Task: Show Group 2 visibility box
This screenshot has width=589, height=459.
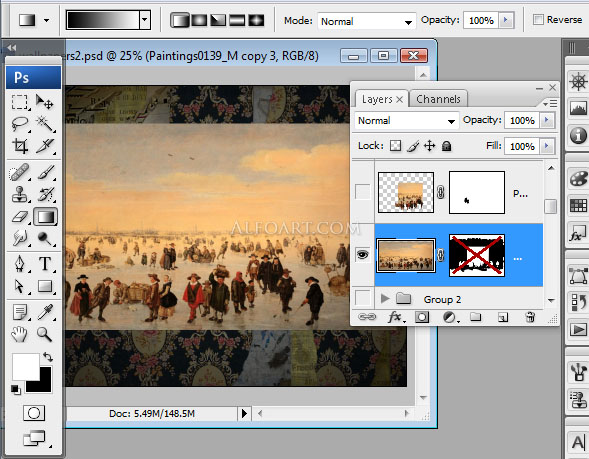Action: [x=362, y=299]
